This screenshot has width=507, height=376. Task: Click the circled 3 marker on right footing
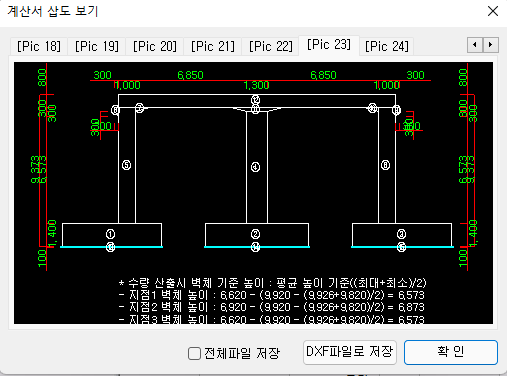pos(401,234)
